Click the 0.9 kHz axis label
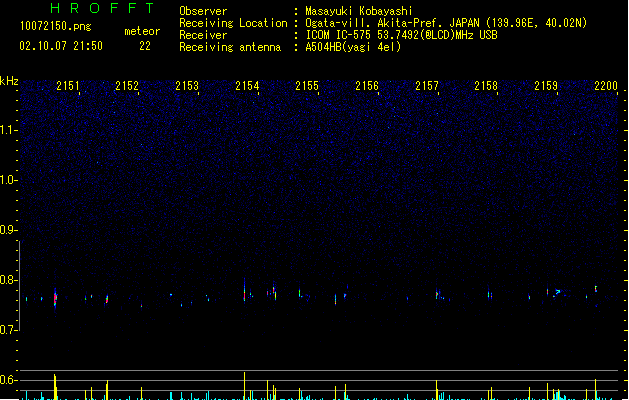The image size is (629, 400). click(8, 230)
